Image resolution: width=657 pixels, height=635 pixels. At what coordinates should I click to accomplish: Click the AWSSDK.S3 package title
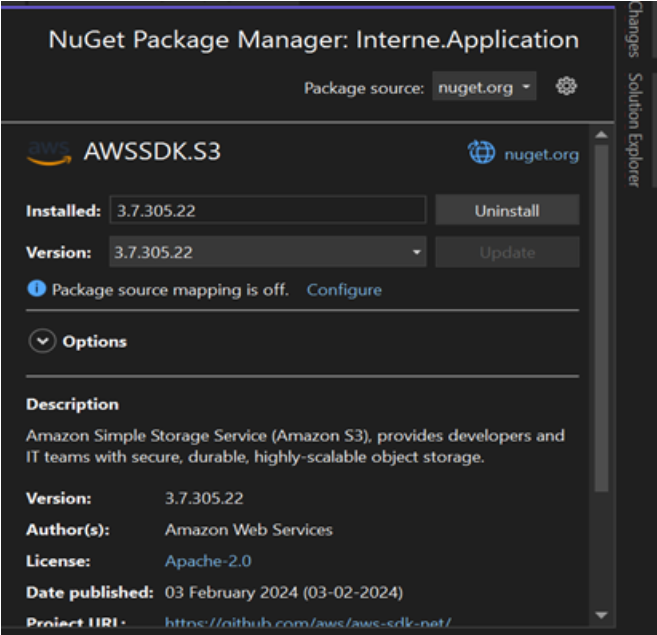coord(152,151)
